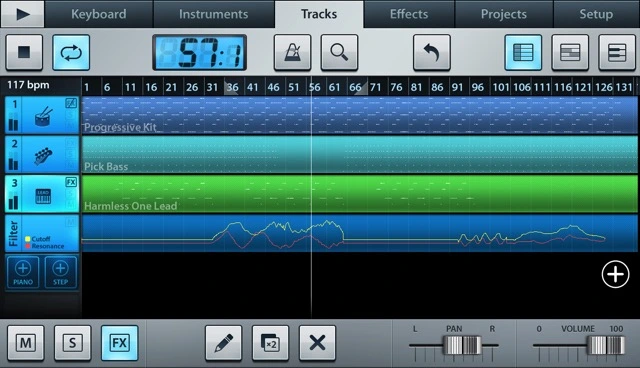Select the pencil edit tool
640x368 pixels.
224,343
